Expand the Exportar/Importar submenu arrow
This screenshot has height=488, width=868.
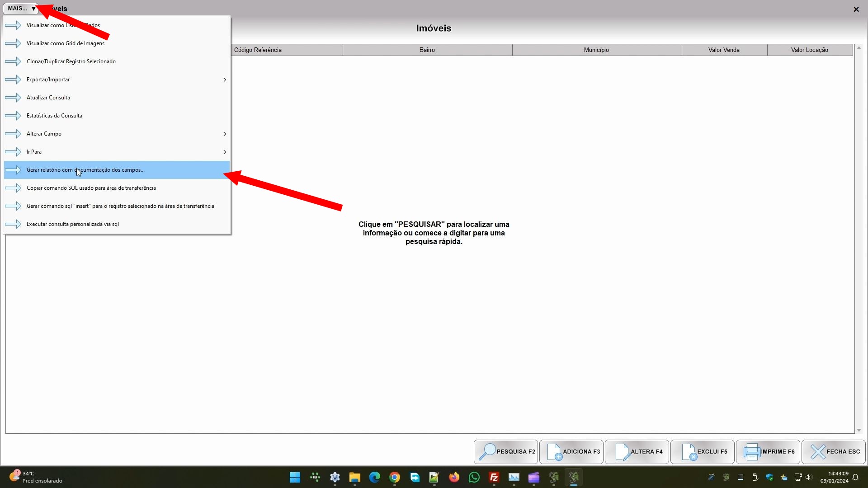(225, 80)
